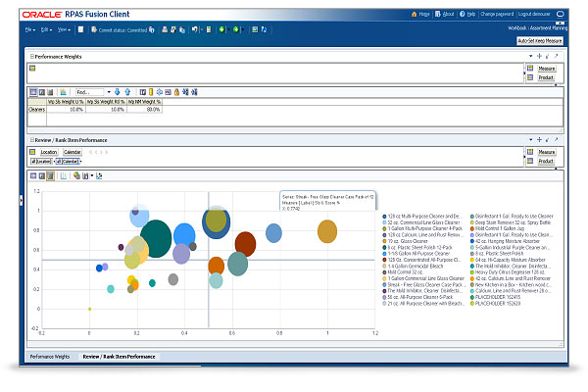
Task: Click the first green circular arrow icon
Action: (x=221, y=29)
